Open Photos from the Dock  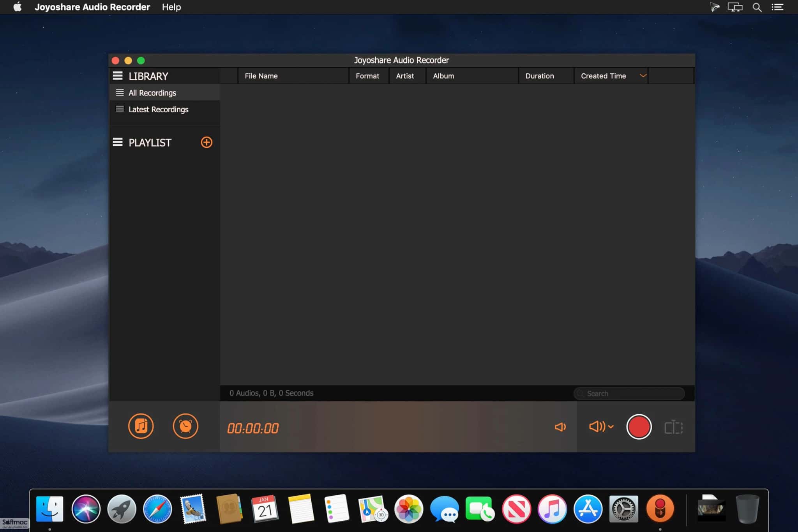(409, 509)
